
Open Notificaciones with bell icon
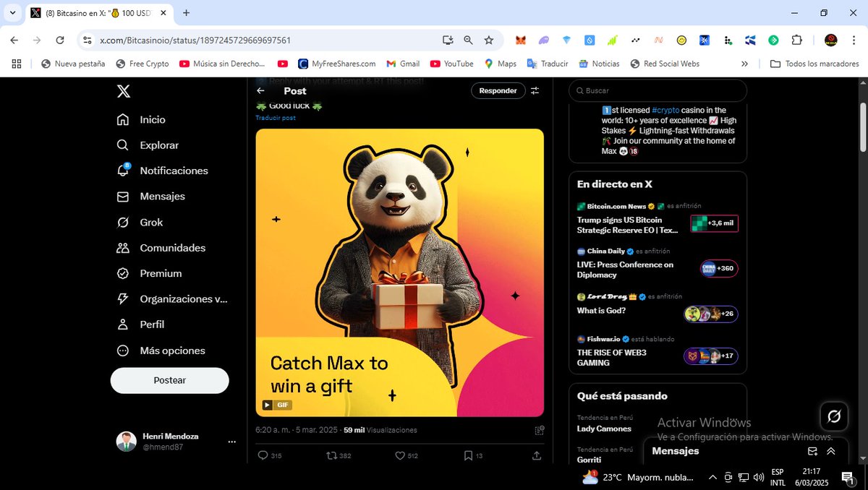pos(163,171)
